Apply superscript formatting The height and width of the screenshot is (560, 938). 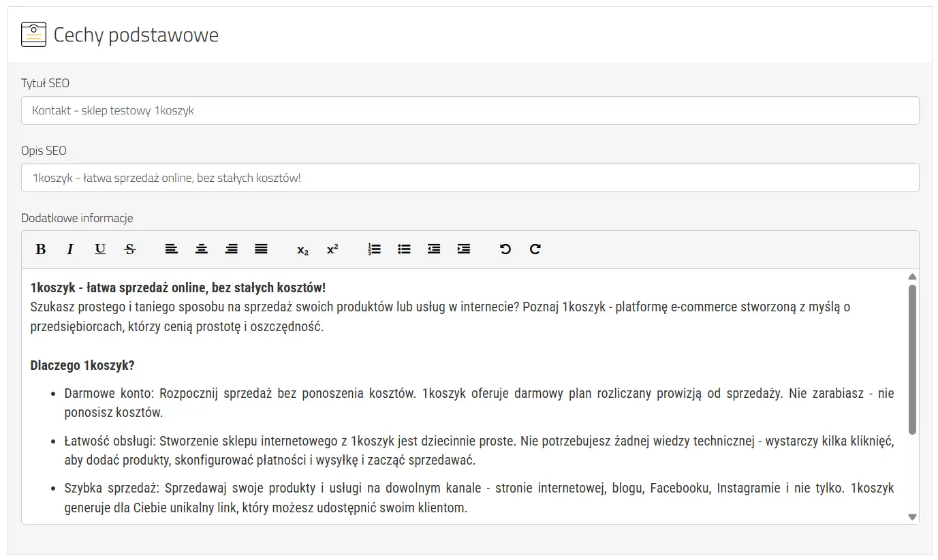coord(332,249)
